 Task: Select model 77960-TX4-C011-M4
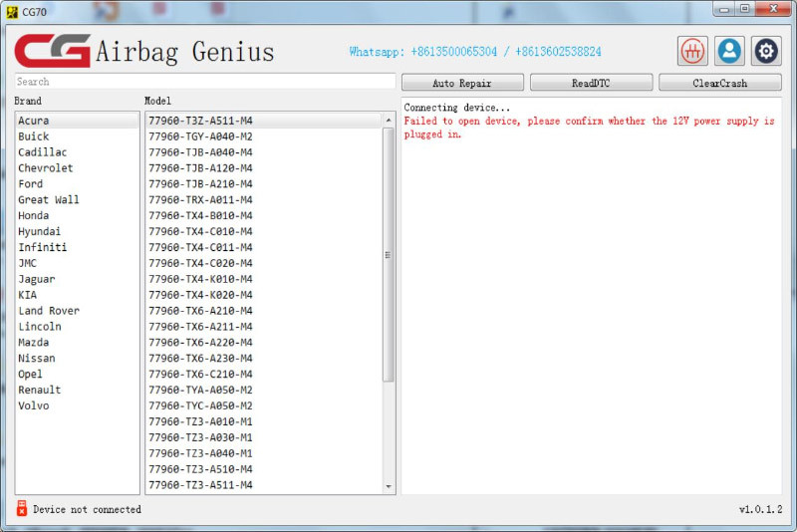pos(264,247)
